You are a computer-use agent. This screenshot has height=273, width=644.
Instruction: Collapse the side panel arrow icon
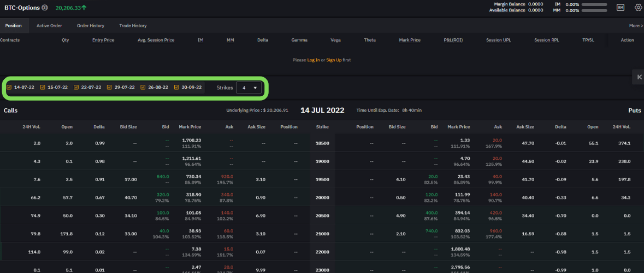tap(639, 77)
